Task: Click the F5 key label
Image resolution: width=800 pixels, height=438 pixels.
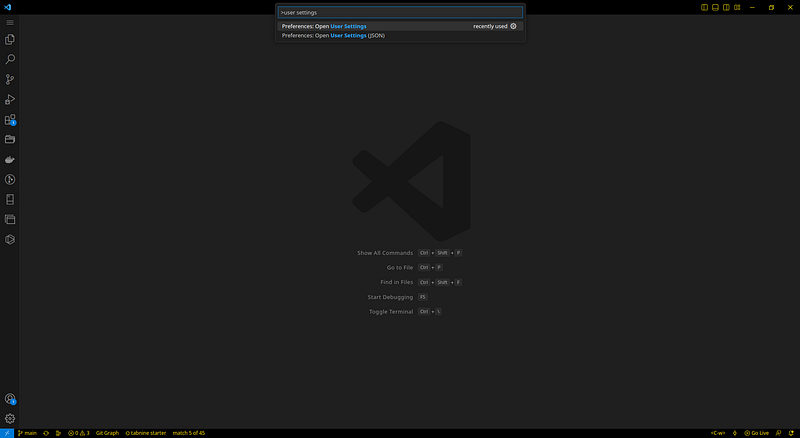Action: pyautogui.click(x=422, y=297)
